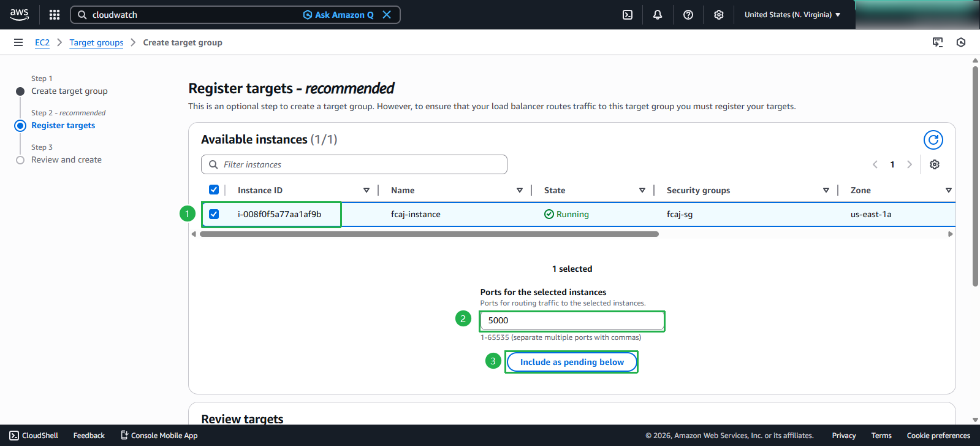980x446 pixels.
Task: Click us-east-1a zone cell
Action: pyautogui.click(x=871, y=214)
